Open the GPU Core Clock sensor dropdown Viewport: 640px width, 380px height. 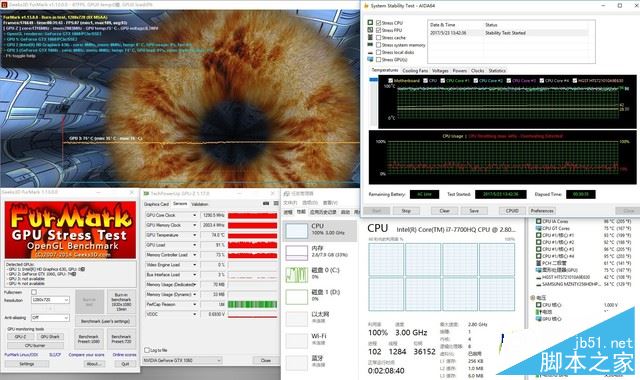tap(194, 215)
